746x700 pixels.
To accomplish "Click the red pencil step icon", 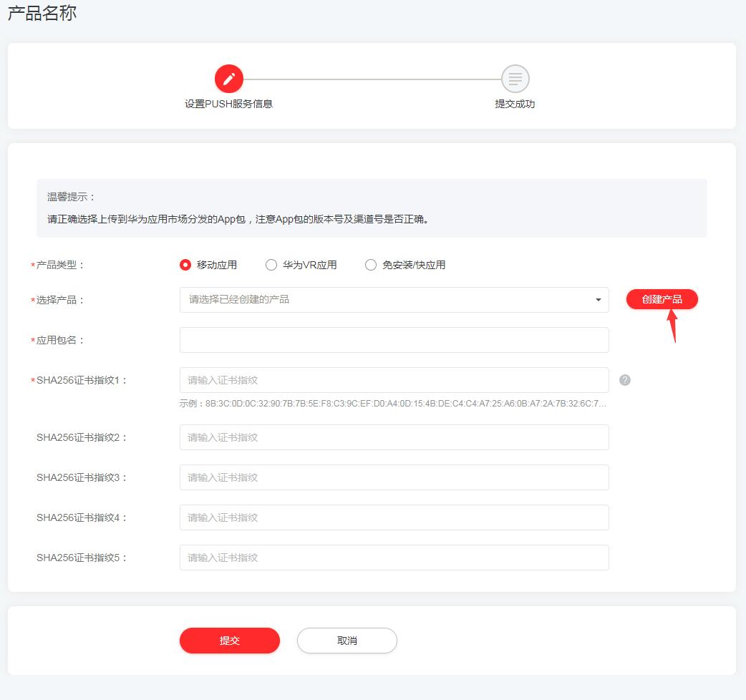I will (x=229, y=79).
